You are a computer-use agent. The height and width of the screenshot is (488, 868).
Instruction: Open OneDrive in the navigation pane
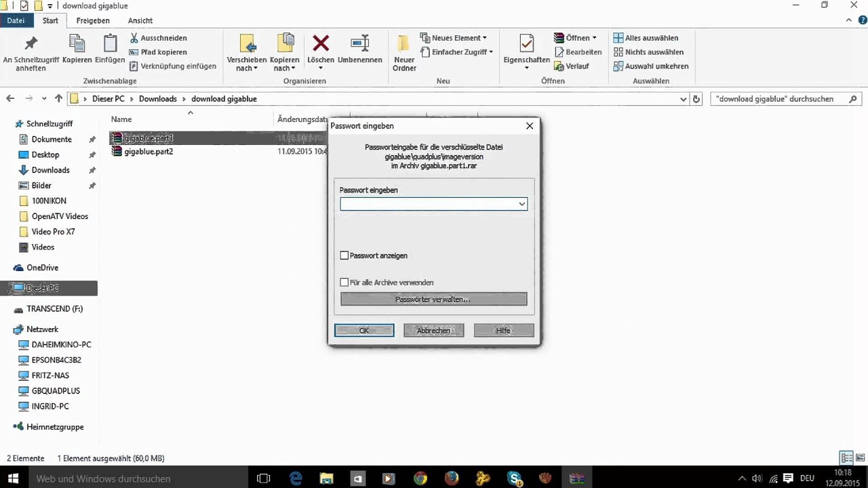point(42,268)
